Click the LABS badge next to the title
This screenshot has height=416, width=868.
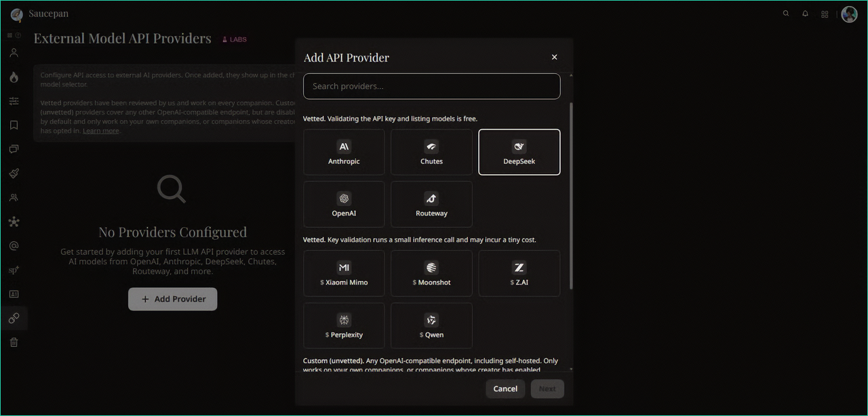(235, 39)
